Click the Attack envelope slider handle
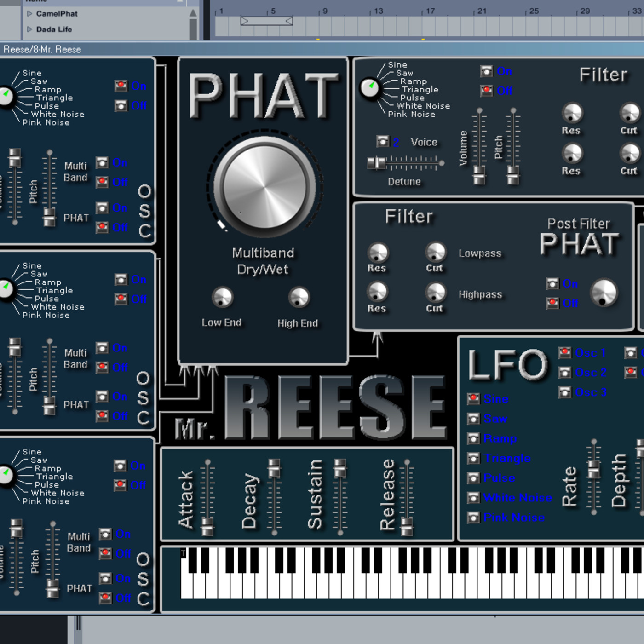644x644 pixels. click(207, 526)
